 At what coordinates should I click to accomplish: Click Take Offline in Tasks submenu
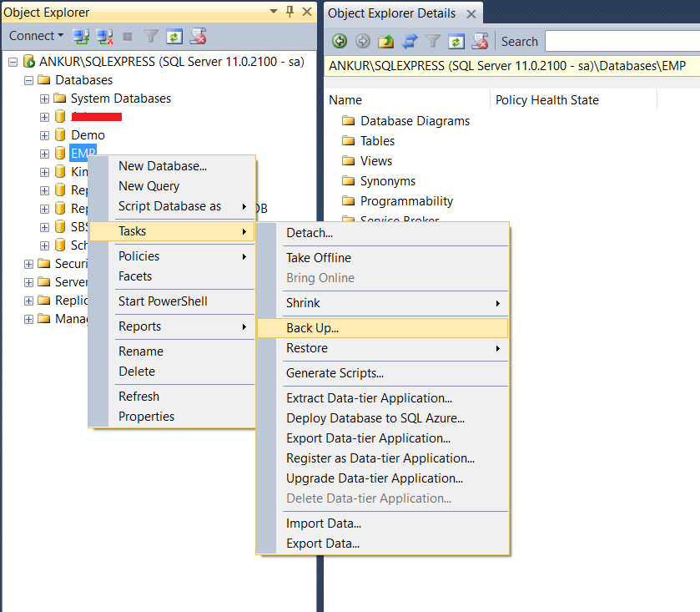click(383, 258)
